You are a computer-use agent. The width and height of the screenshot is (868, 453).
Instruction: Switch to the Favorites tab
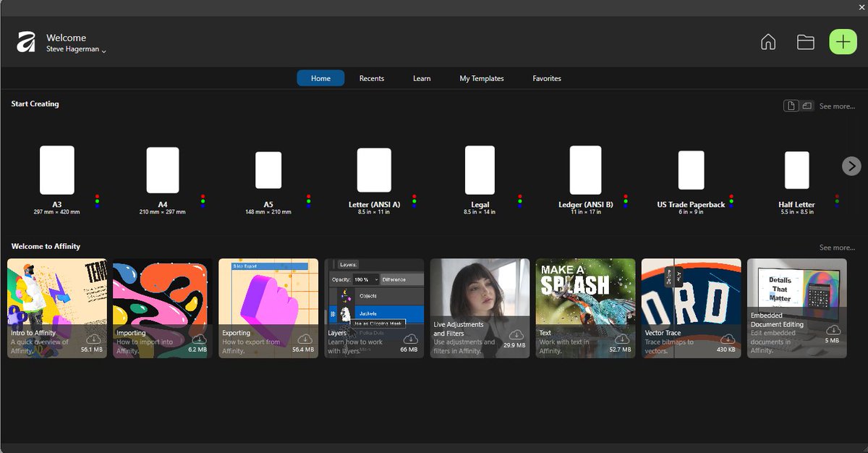[547, 78]
